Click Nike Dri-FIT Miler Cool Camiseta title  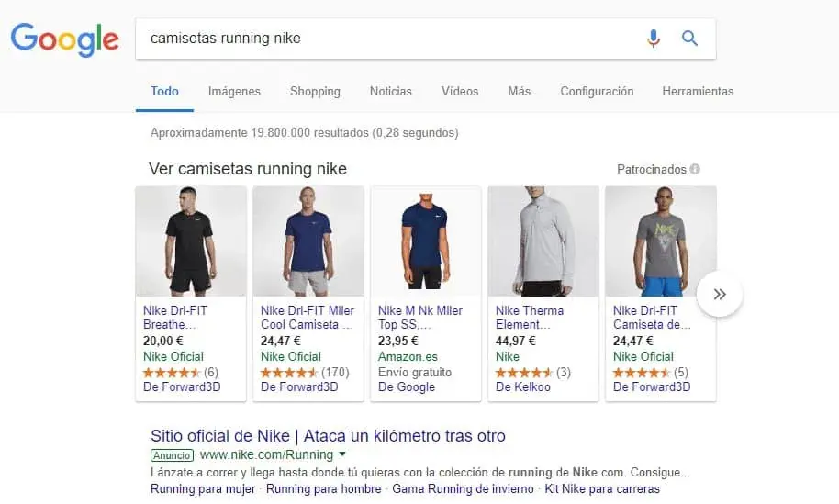pos(308,318)
